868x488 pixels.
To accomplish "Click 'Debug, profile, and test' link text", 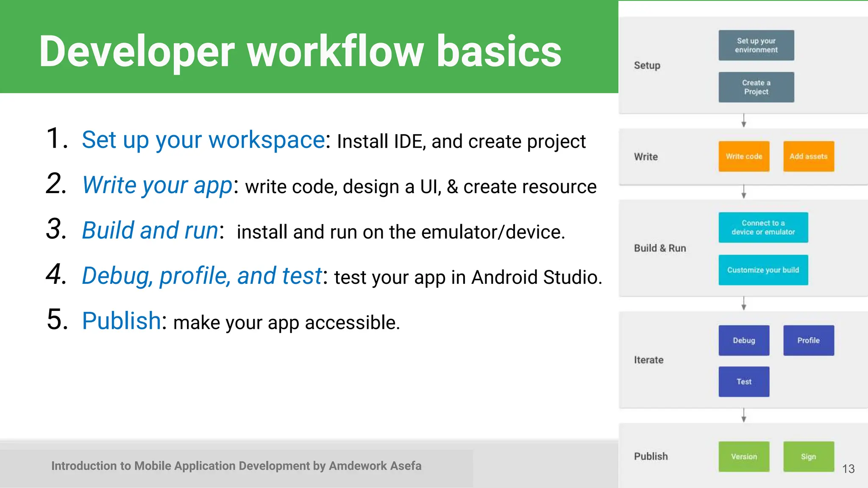I will click(x=202, y=276).
